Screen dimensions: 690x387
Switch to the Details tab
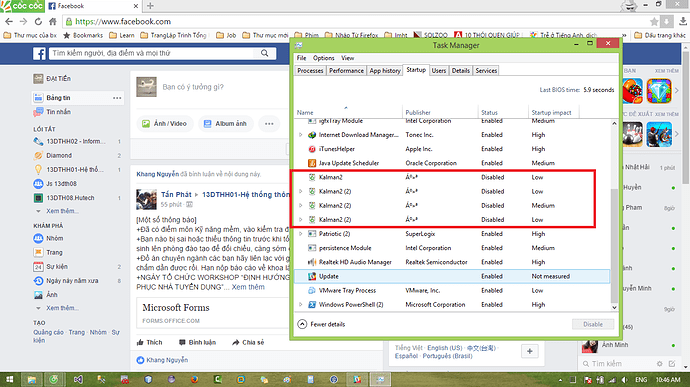(461, 70)
